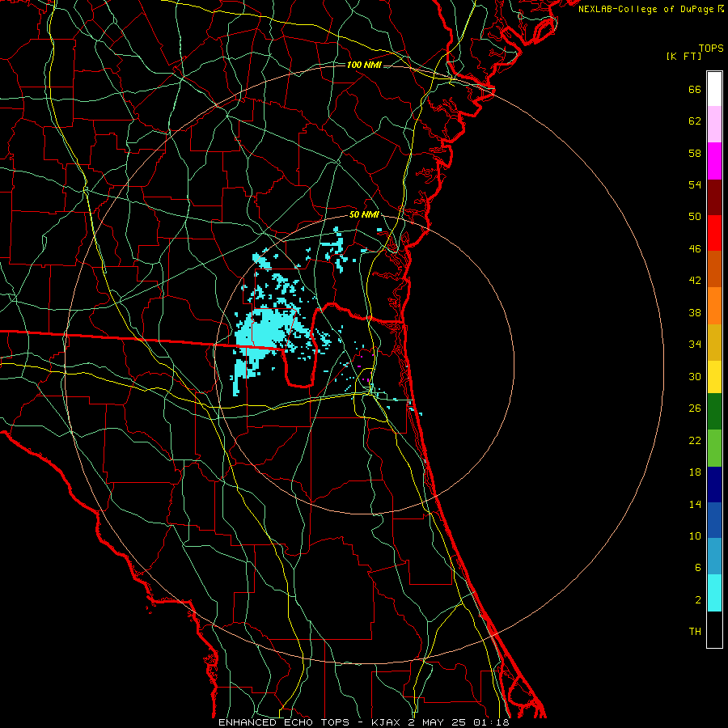The height and width of the screenshot is (728, 728).
Task: Click the maroon dark red legend swatch
Action: 714,197
